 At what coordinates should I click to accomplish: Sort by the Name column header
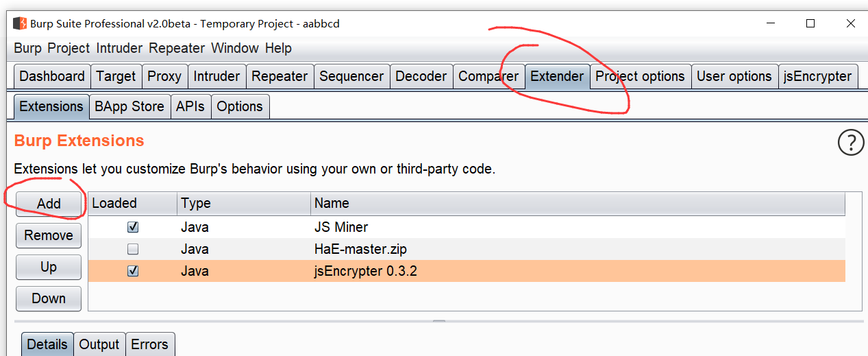tap(578, 203)
